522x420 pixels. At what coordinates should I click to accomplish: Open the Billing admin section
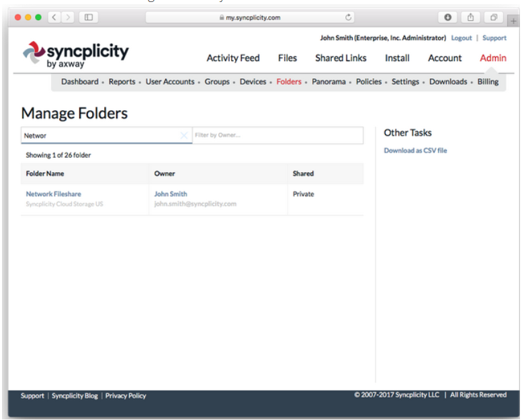(488, 81)
